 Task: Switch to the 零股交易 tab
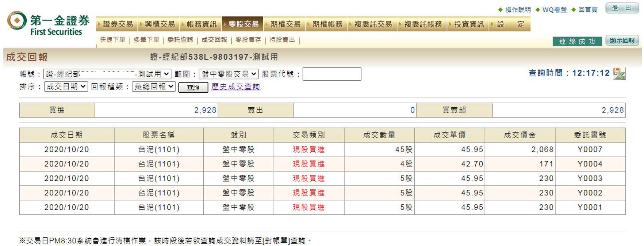pyautogui.click(x=243, y=24)
